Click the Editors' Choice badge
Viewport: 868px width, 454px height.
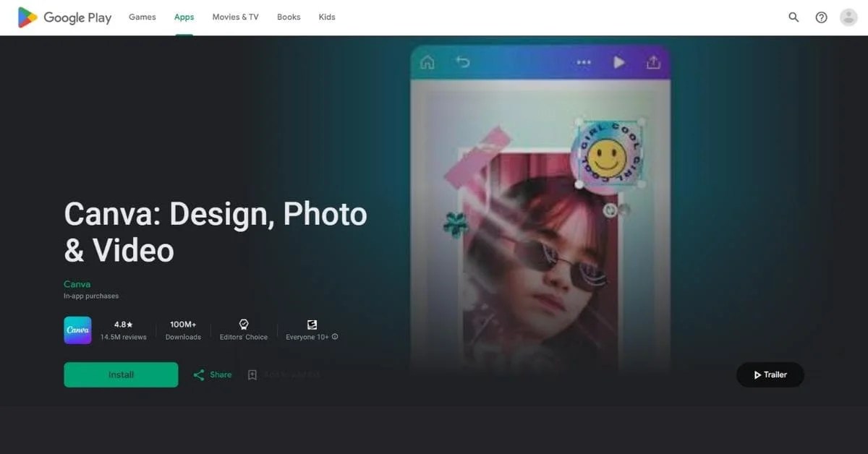point(244,330)
